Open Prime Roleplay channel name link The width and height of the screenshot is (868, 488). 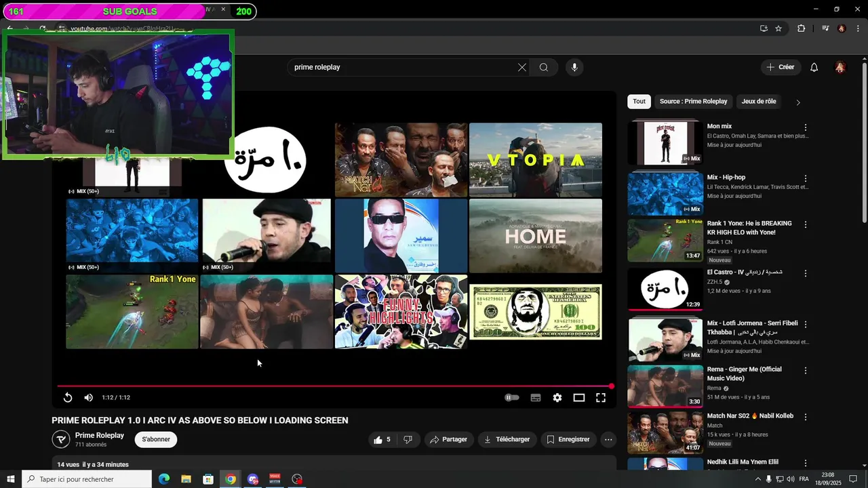point(100,435)
